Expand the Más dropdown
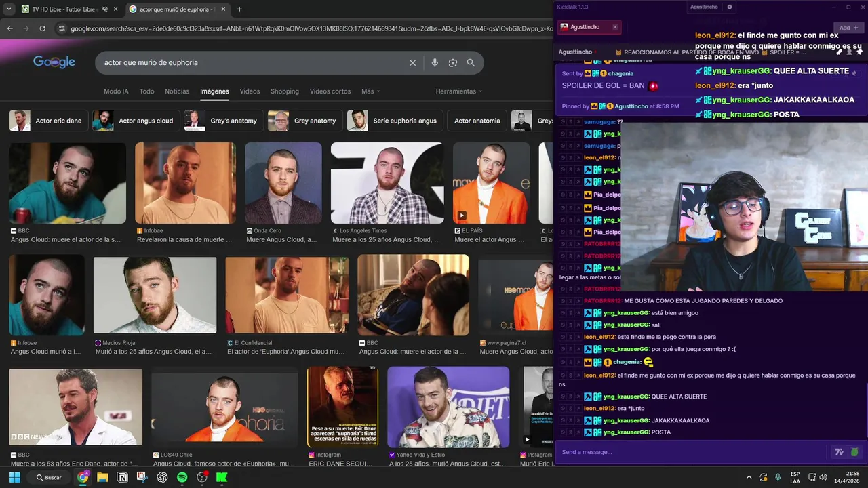This screenshot has width=868, height=488. pos(370,91)
